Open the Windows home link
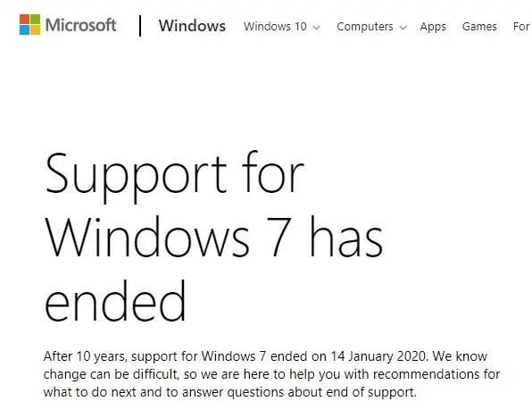532x418 pixels. coord(192,26)
